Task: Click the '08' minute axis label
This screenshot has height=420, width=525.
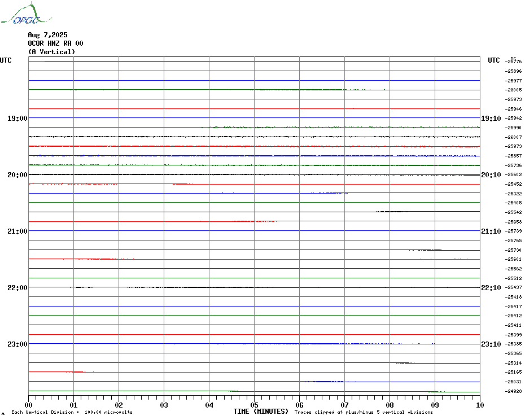Action: click(390, 405)
